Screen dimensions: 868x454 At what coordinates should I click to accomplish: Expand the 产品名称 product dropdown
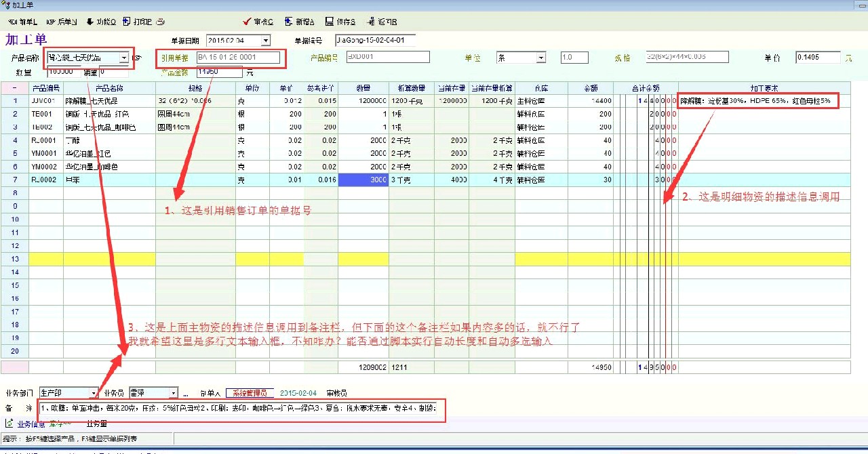(124, 58)
